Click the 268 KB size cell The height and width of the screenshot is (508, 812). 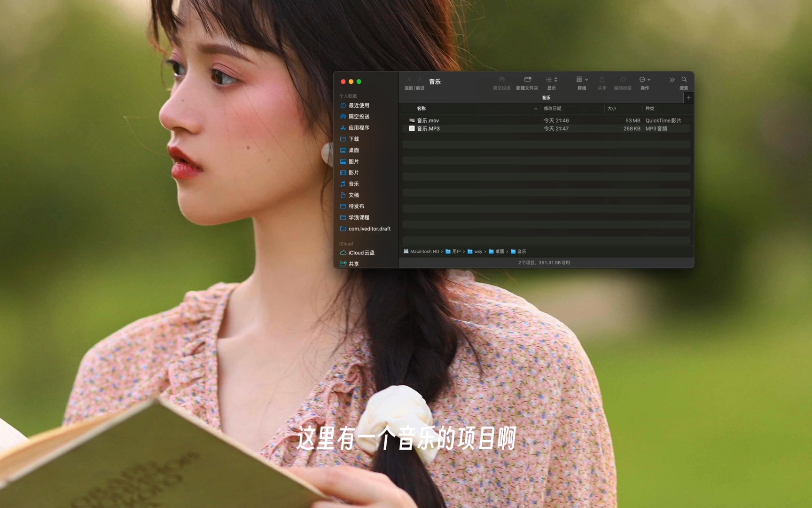[632, 128]
